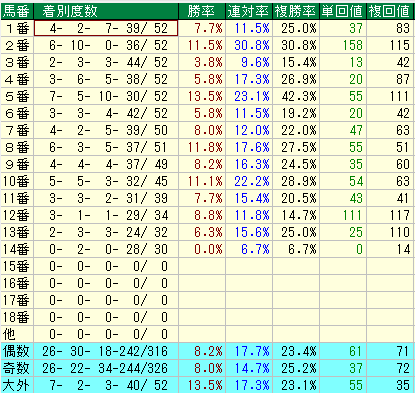Select the 奇数 summary row label
Viewport: 415px width, 393px height.
[x=17, y=368]
